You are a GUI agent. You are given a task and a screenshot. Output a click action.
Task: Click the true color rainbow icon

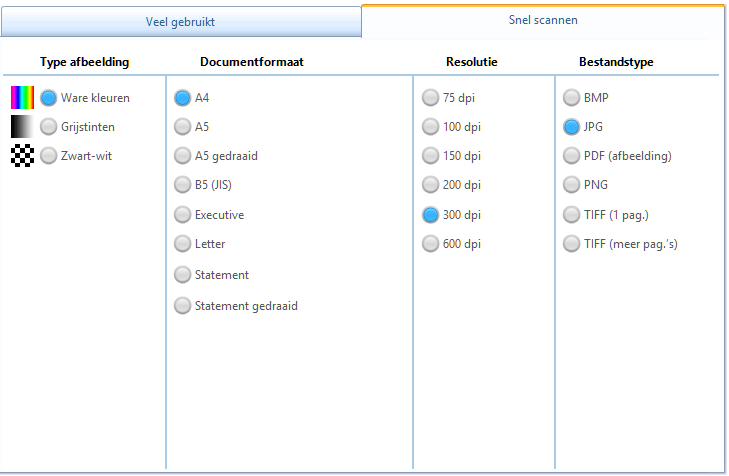pos(22,98)
